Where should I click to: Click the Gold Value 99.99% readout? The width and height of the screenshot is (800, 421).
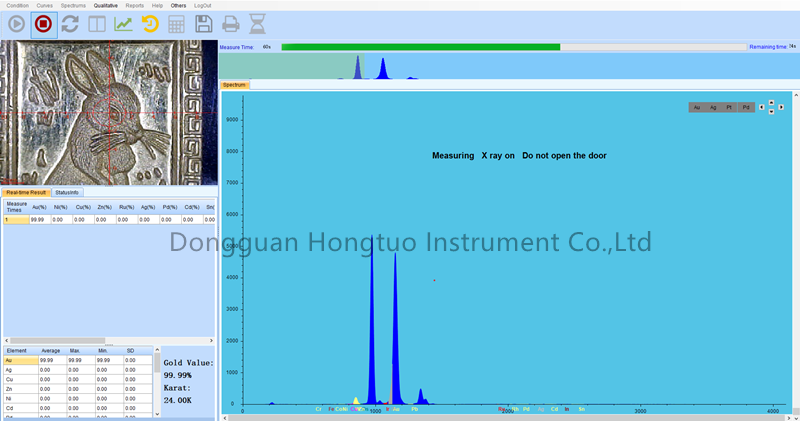(178, 376)
